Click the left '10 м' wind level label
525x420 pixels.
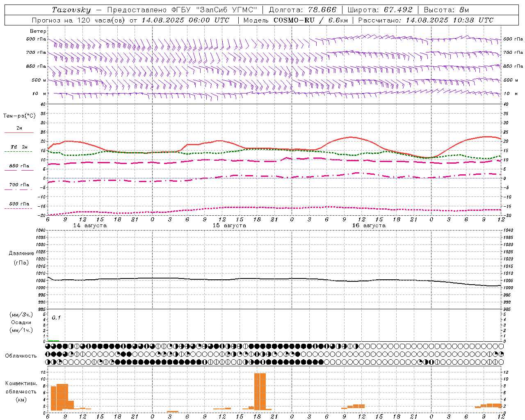pyautogui.click(x=39, y=94)
